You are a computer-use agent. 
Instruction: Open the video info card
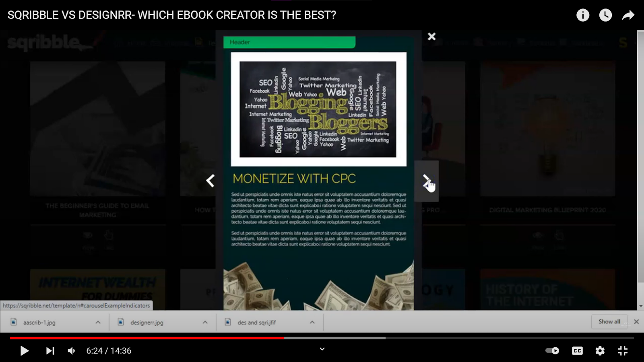tap(583, 15)
